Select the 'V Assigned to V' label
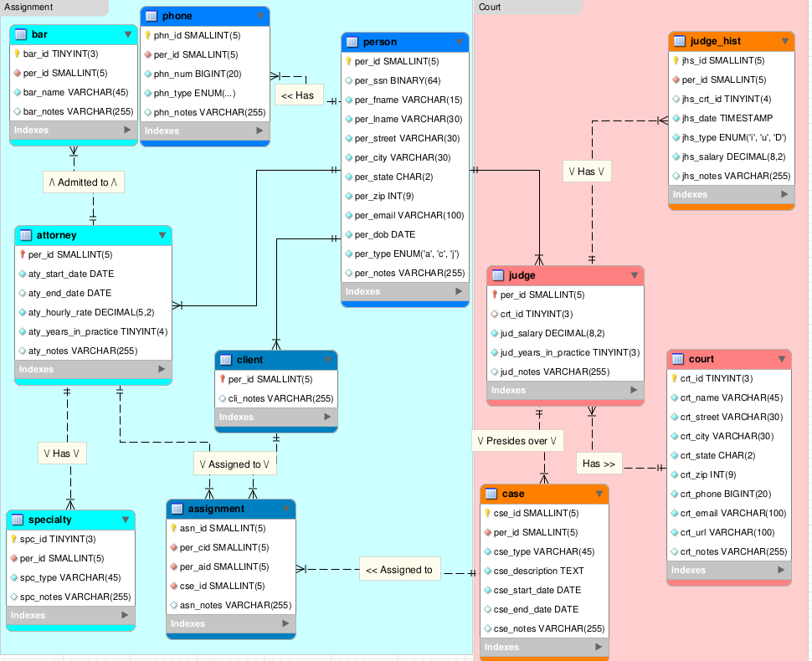Image resolution: width=812 pixels, height=661 pixels. pyautogui.click(x=234, y=464)
